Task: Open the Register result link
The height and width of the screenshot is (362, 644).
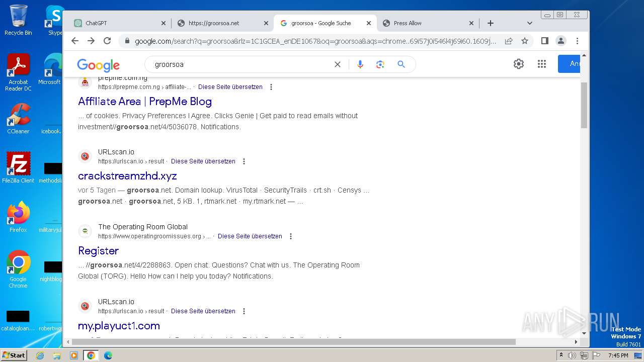Action: point(98,251)
